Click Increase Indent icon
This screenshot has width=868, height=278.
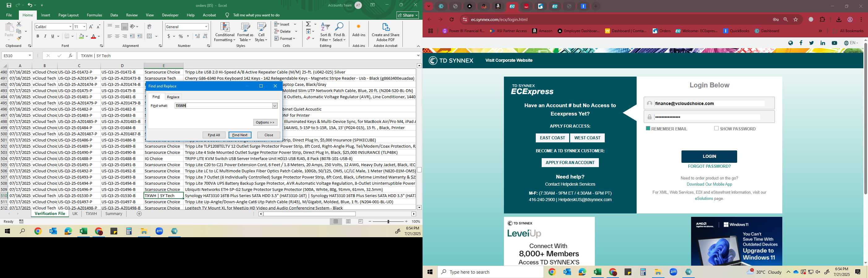click(140, 36)
